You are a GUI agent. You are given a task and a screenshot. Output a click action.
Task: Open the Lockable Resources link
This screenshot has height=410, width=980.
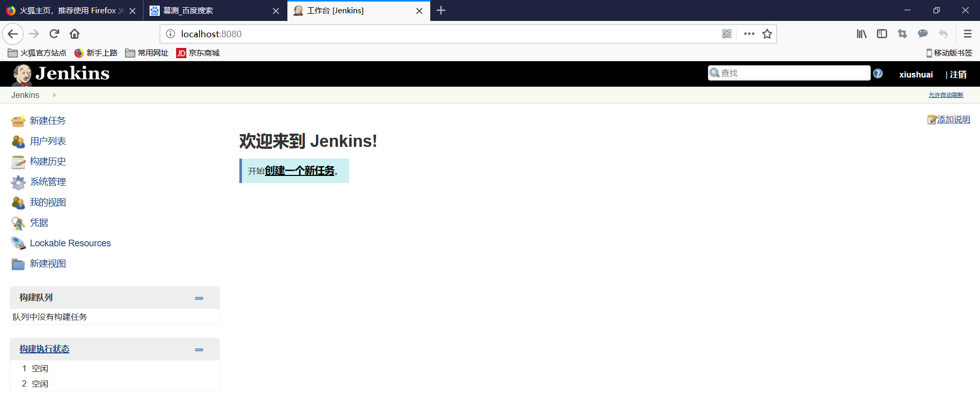pos(70,243)
